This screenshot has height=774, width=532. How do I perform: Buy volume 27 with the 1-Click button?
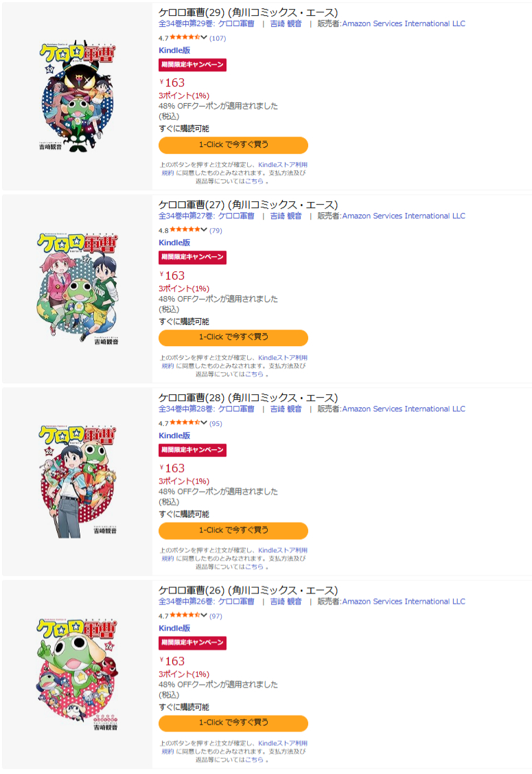233,338
